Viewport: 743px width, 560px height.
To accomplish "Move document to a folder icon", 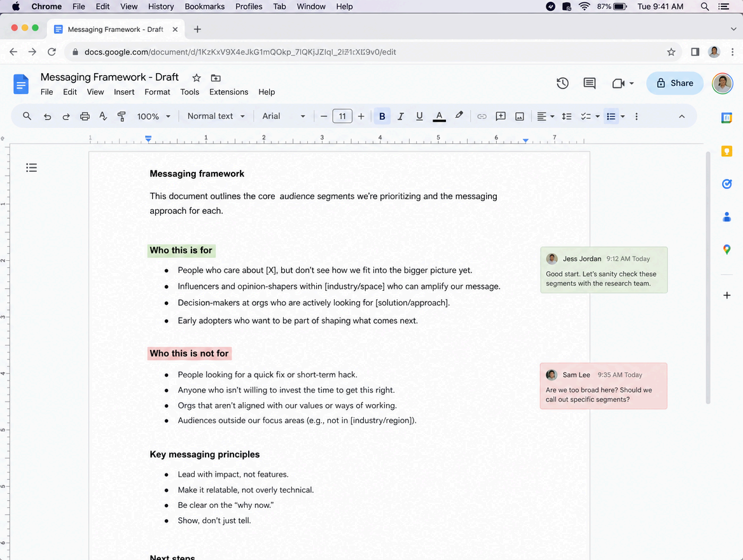I will tap(216, 78).
